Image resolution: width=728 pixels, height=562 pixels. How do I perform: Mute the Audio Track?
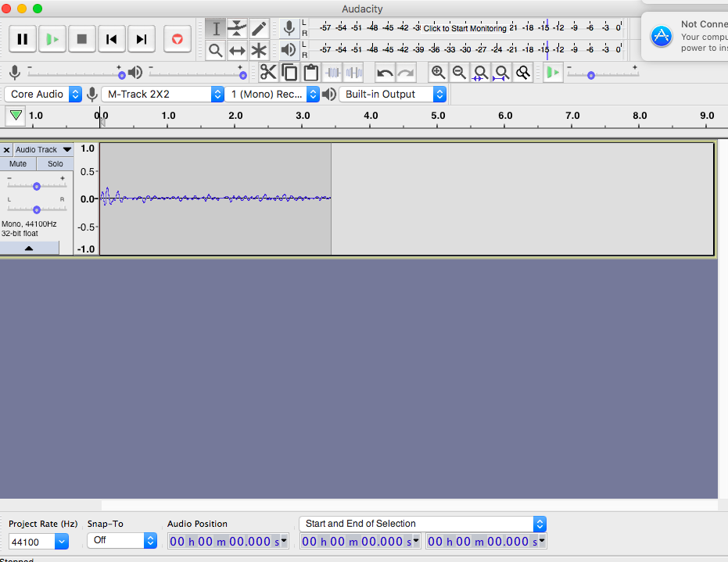pos(18,164)
